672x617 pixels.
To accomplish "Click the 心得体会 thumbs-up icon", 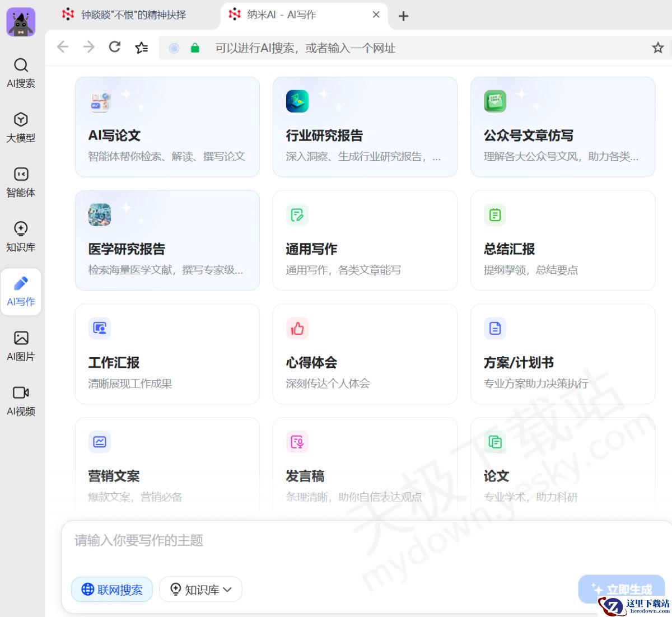I will tap(297, 329).
